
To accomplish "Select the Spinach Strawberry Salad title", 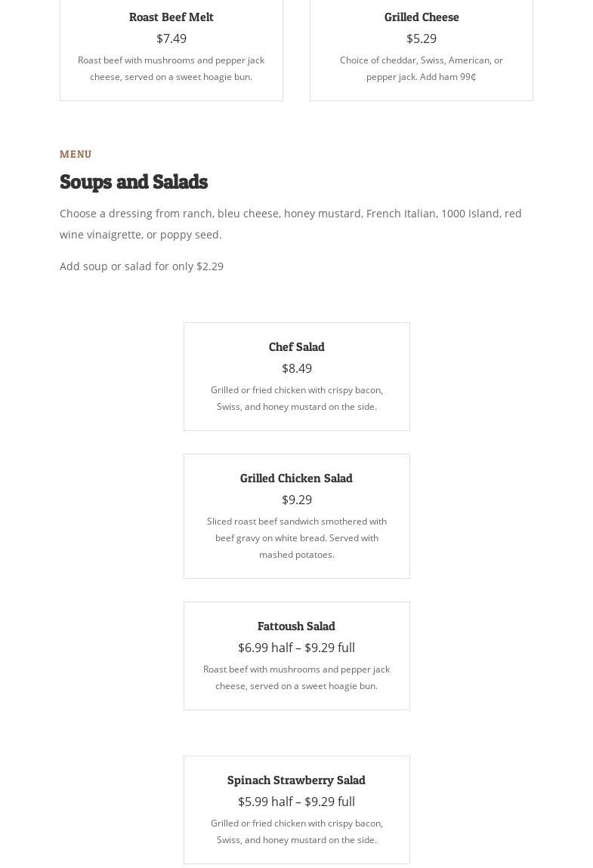I will pos(296,780).
